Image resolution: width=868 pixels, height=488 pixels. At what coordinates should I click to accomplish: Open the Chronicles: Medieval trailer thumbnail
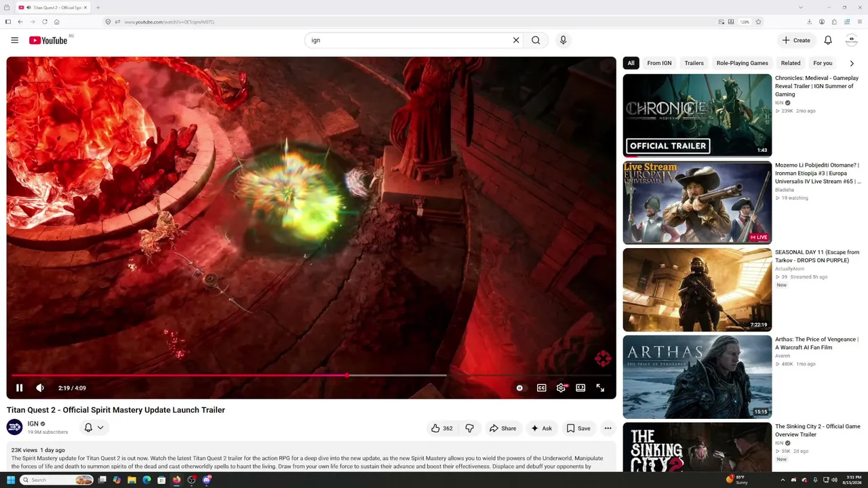pos(697,115)
